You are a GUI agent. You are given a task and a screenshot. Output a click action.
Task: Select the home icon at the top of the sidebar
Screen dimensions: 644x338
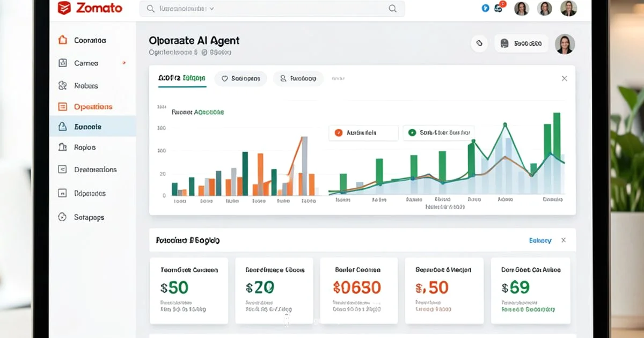click(x=62, y=40)
